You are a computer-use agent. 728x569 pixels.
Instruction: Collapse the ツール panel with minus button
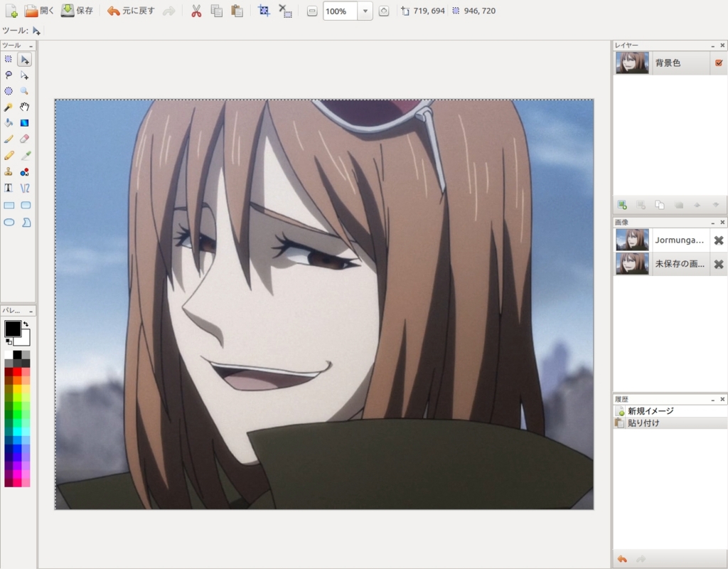(31, 46)
